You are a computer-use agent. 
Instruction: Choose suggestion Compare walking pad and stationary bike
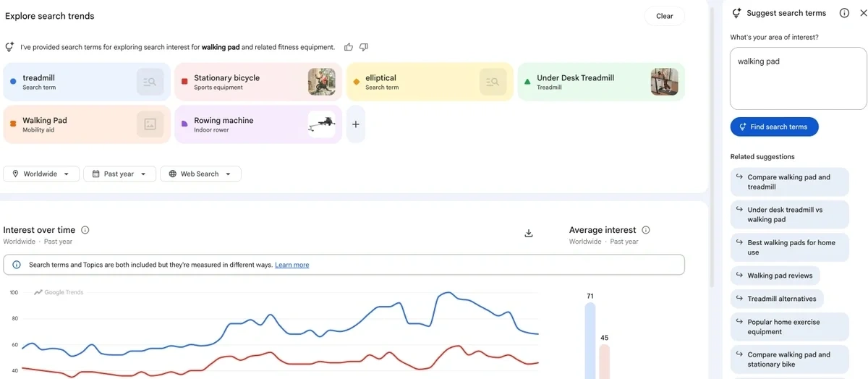click(x=789, y=359)
